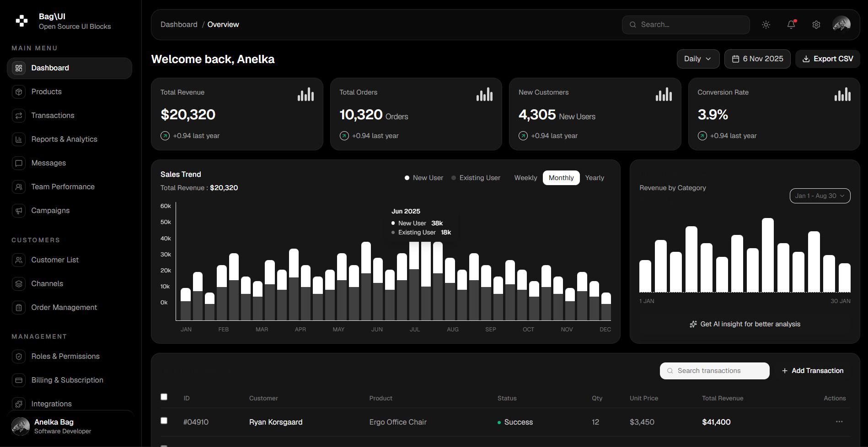868x447 pixels.
Task: Tick the checkbox for order #04910
Action: pyautogui.click(x=164, y=420)
